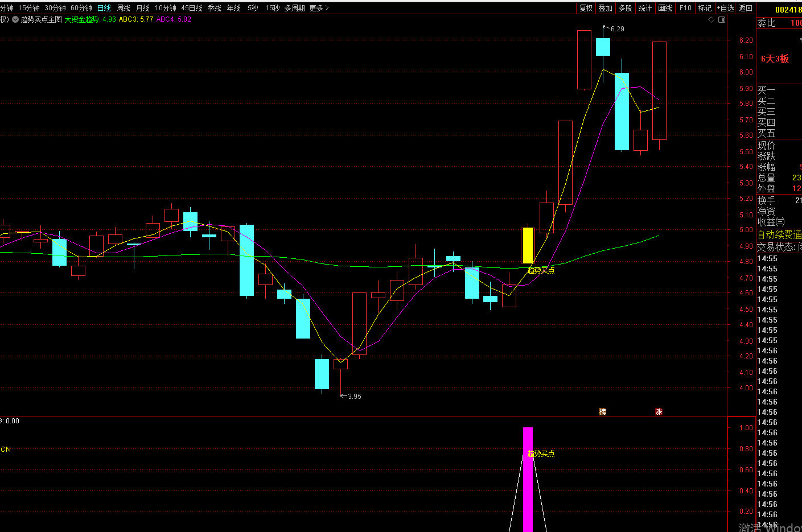The image size is (802, 532).
Task: Click the diamond icon above the chart
Action: (711, 19)
